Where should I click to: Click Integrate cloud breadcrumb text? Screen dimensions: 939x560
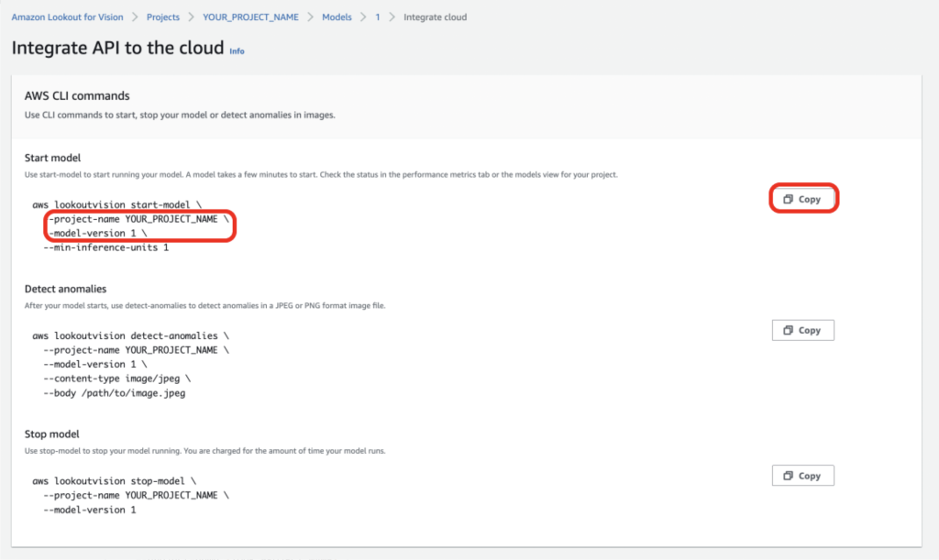point(435,17)
